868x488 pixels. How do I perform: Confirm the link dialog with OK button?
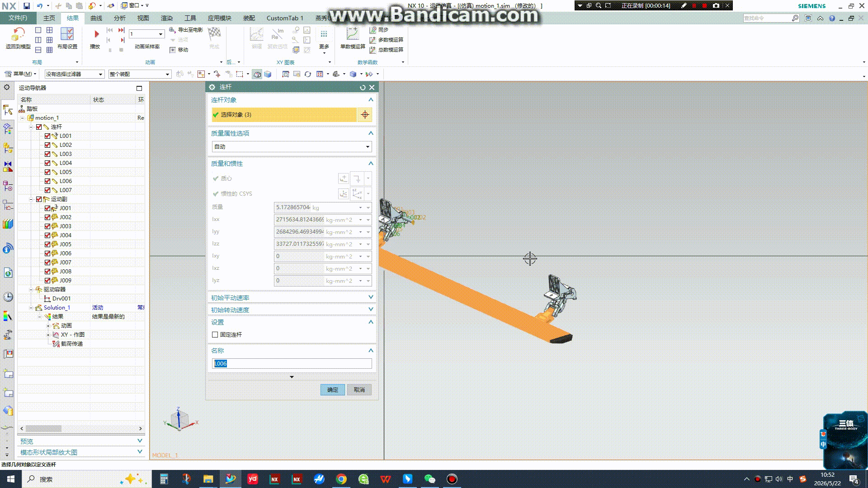(x=333, y=390)
